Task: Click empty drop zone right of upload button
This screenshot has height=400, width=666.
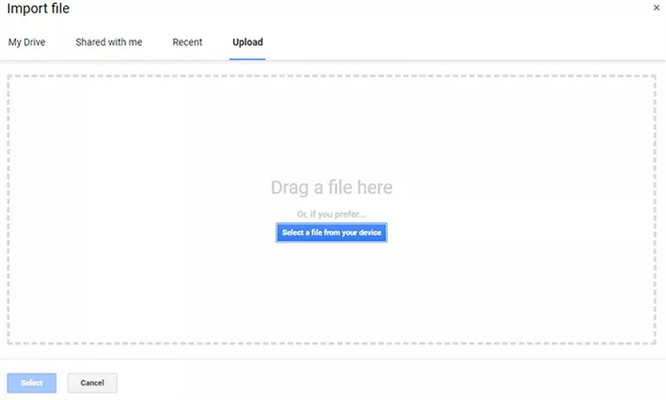Action: pos(520,233)
